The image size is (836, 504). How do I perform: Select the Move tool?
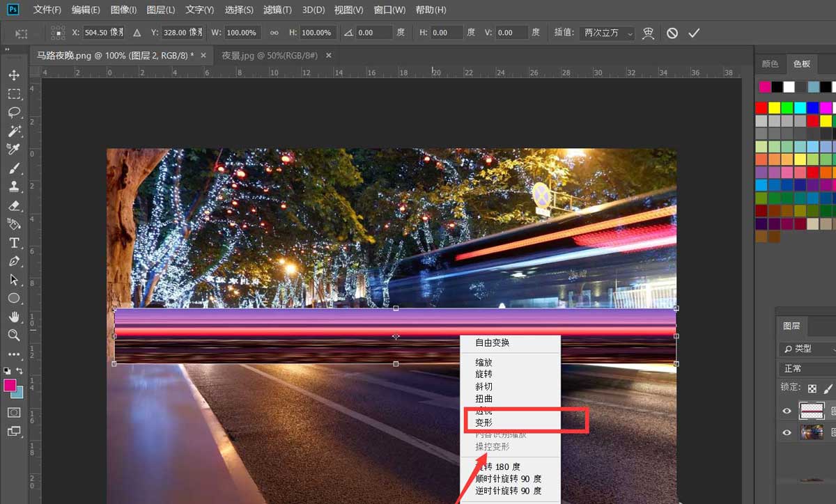point(14,75)
